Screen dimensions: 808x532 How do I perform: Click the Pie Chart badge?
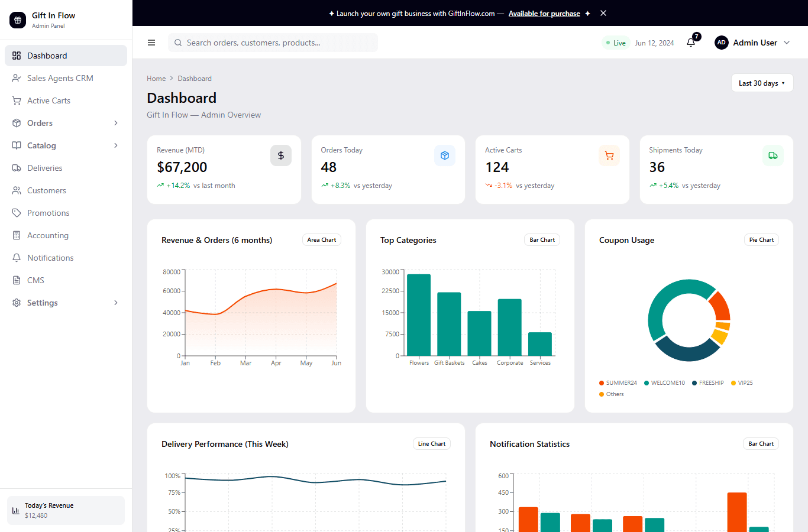(x=761, y=239)
